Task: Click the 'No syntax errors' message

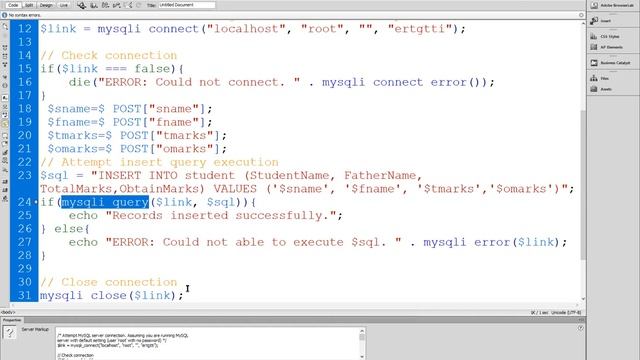Action: [x=25, y=15]
